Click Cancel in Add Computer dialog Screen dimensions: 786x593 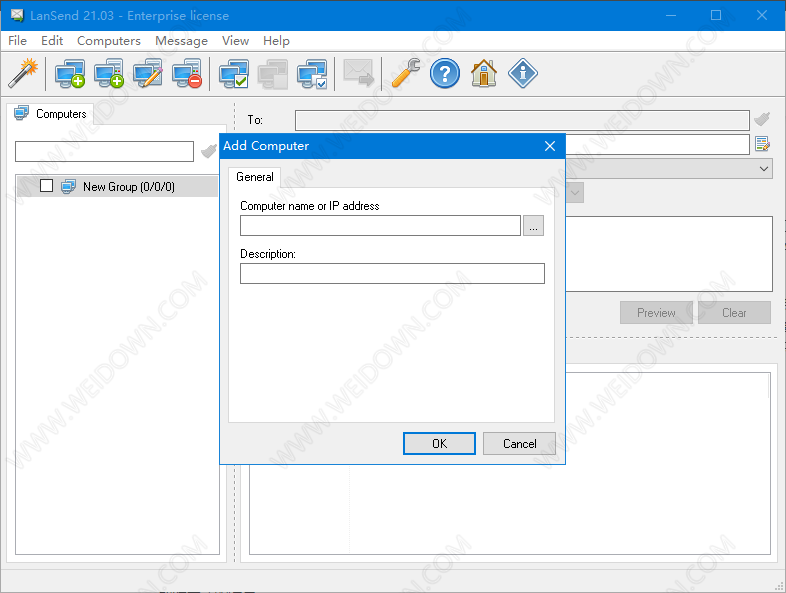(519, 444)
